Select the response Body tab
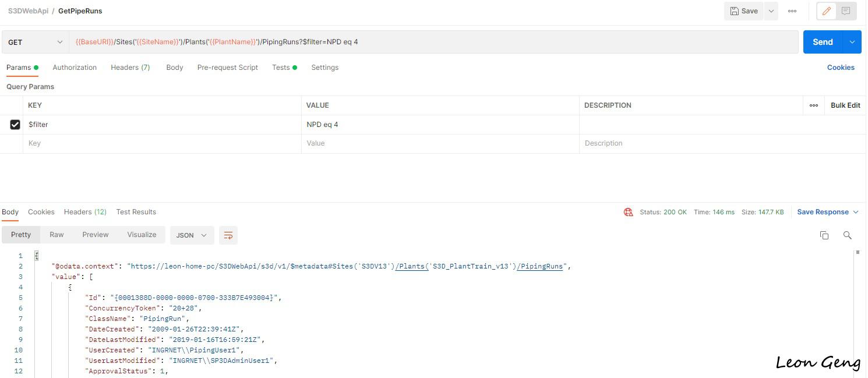The image size is (868, 378). 10,212
